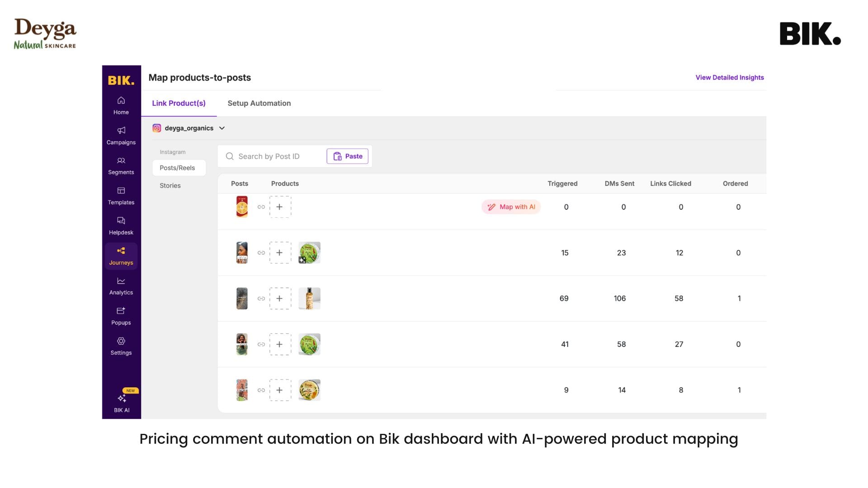The image size is (868, 488).
Task: Click the search magnifier icon
Action: pos(230,156)
